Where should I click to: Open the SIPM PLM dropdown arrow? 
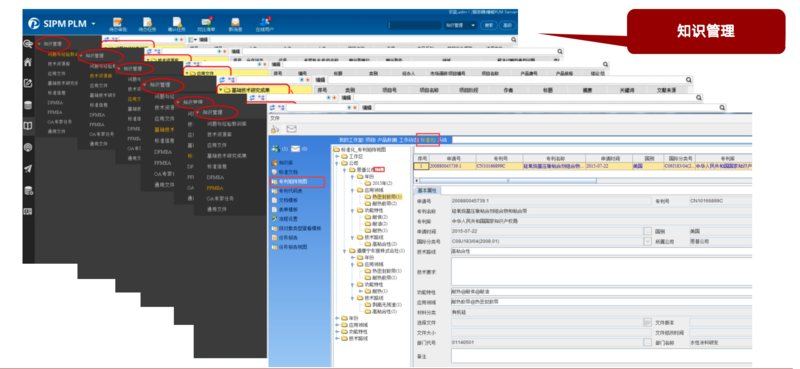point(93,24)
